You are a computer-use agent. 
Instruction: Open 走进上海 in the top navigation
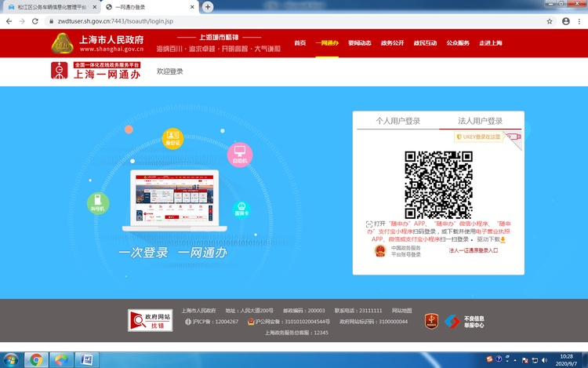(491, 43)
